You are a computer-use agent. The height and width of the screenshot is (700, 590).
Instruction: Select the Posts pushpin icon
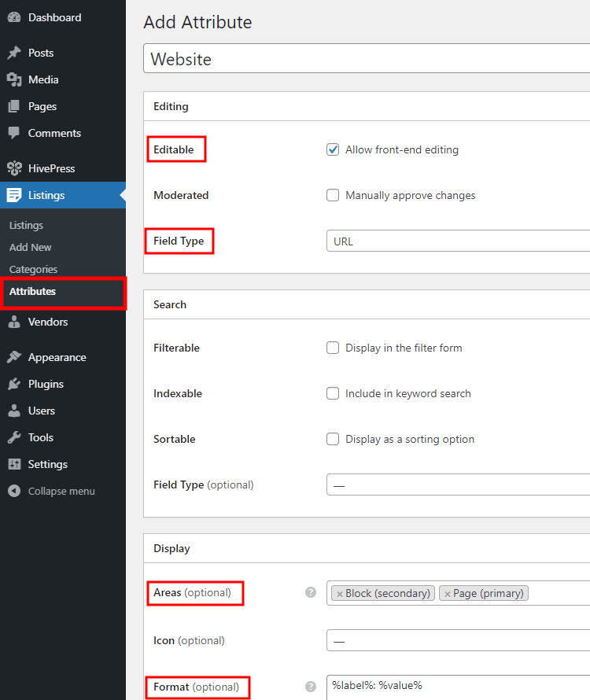pos(16,53)
